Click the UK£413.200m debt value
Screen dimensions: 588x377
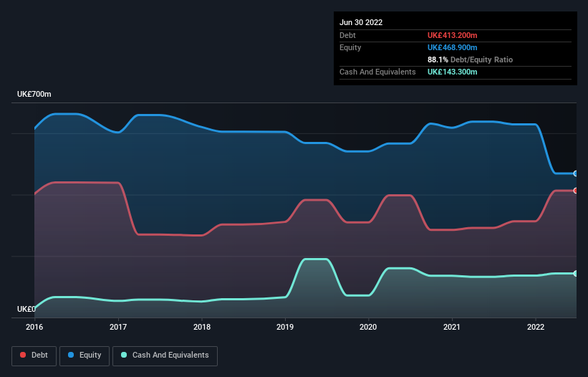point(452,35)
